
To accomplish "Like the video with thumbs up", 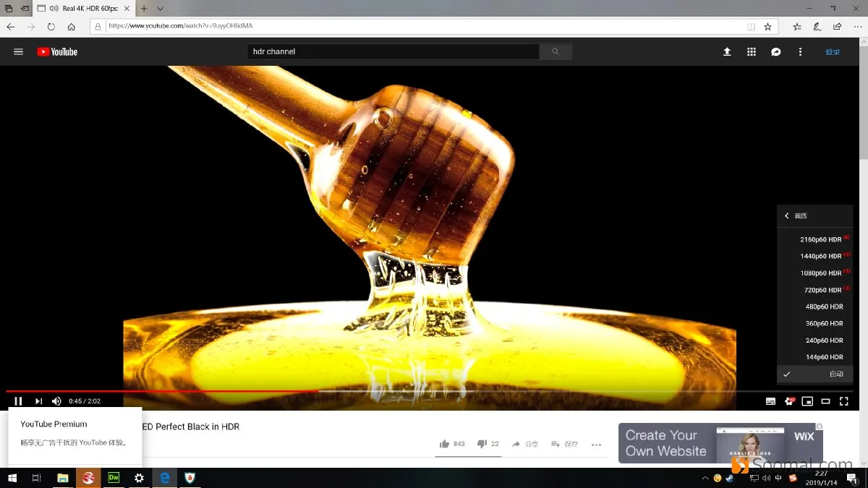I will [x=452, y=444].
